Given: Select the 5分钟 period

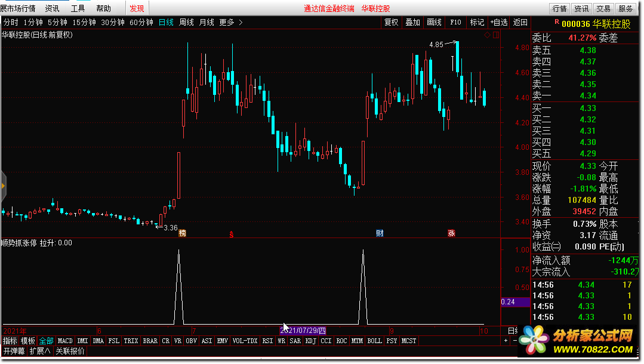Looking at the screenshot, I should pyautogui.click(x=57, y=22).
